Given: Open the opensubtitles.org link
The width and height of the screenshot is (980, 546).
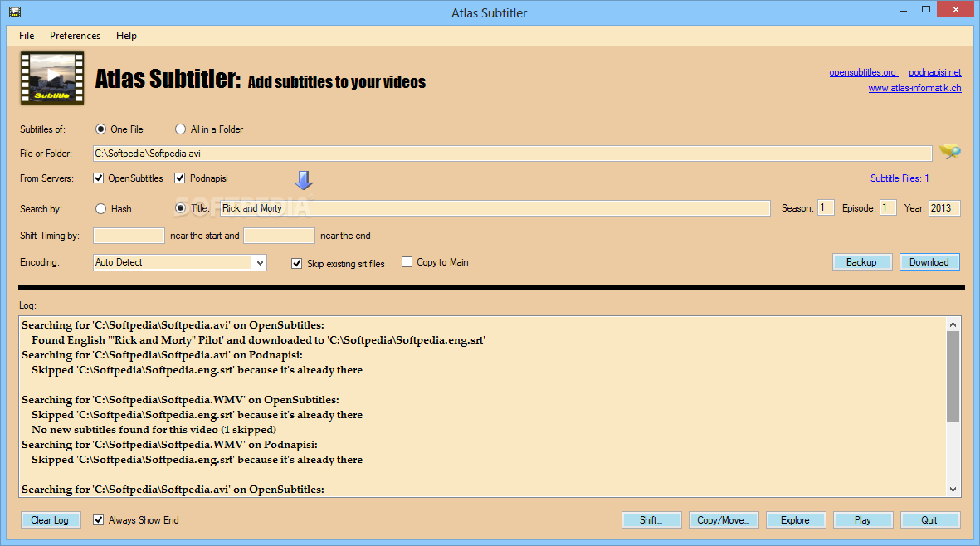Looking at the screenshot, I should pos(862,72).
